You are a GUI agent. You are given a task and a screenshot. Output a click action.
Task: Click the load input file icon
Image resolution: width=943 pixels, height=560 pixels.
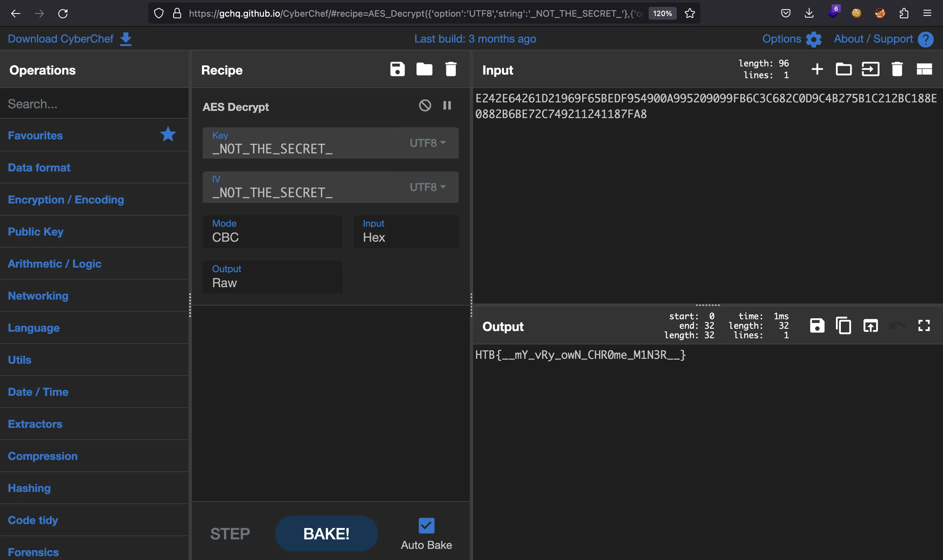[843, 69]
